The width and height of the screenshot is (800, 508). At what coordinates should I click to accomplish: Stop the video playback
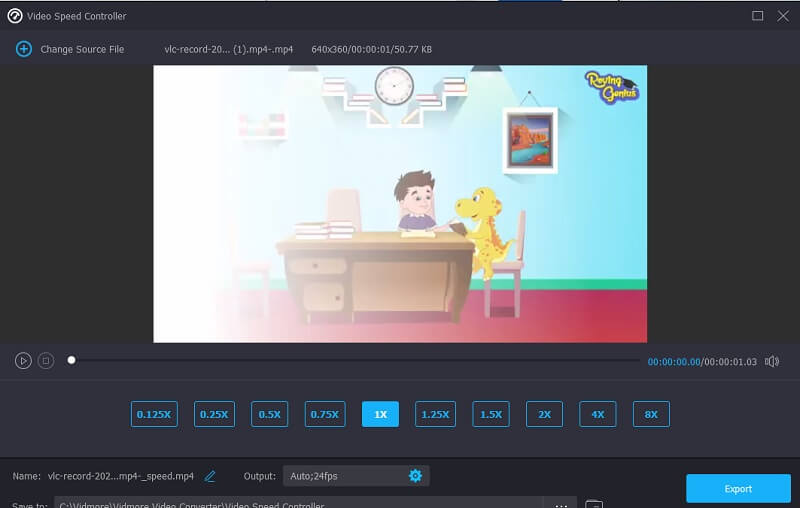pos(46,361)
